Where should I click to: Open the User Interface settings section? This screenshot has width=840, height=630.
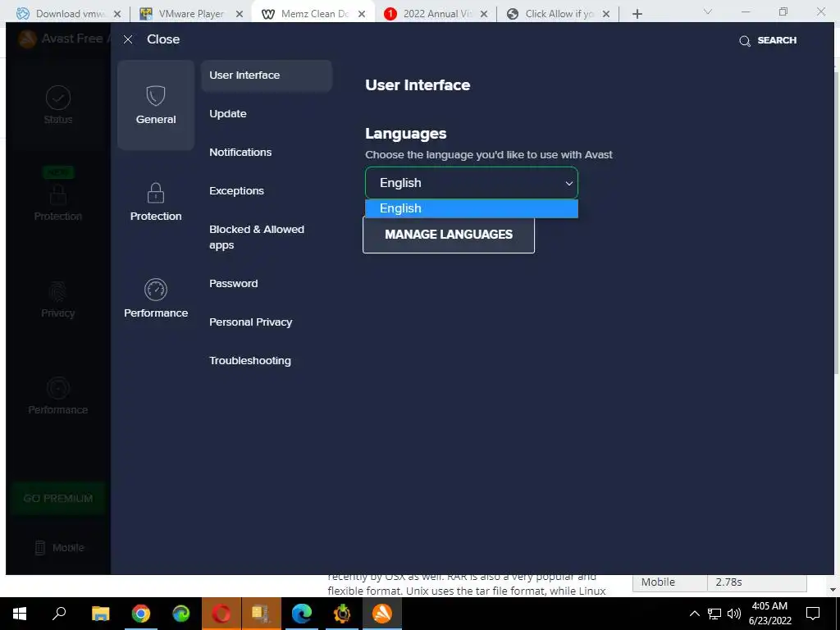267,75
